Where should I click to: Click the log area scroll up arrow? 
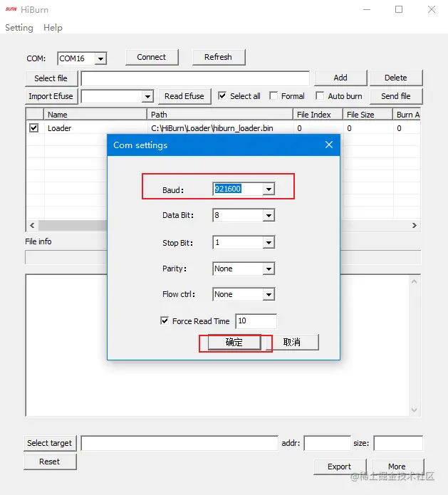(x=415, y=281)
